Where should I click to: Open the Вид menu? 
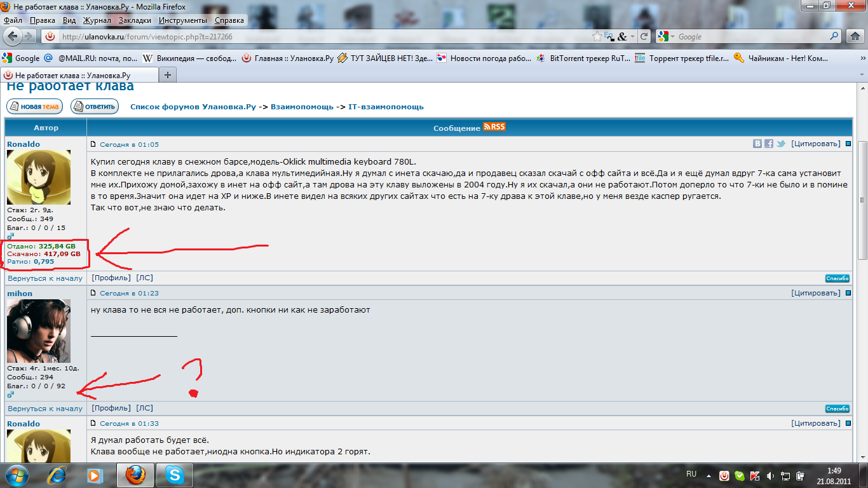coord(69,20)
